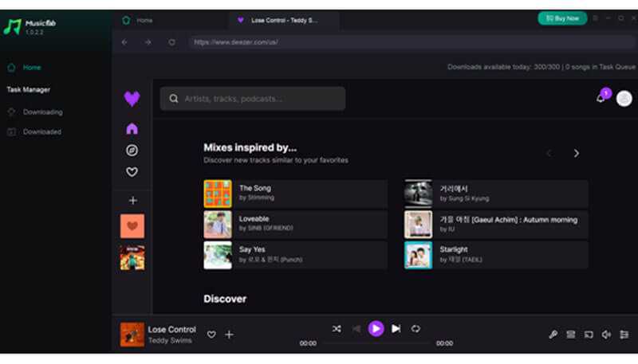Like Lose Control with heart icon
This screenshot has height=364, width=638.
pos(211,335)
